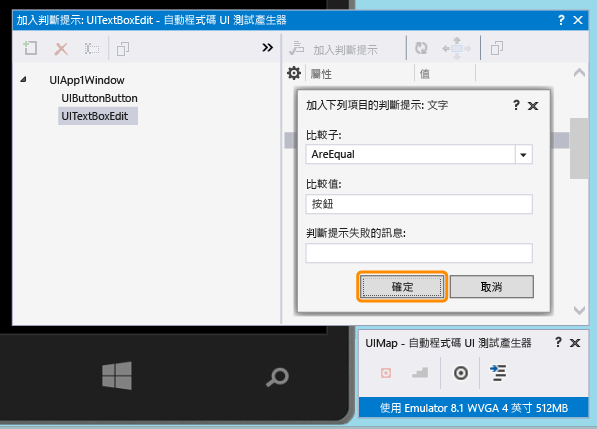Image resolution: width=597 pixels, height=429 pixels.
Task: Click the copy icon in left toolbar
Action: coord(123,49)
